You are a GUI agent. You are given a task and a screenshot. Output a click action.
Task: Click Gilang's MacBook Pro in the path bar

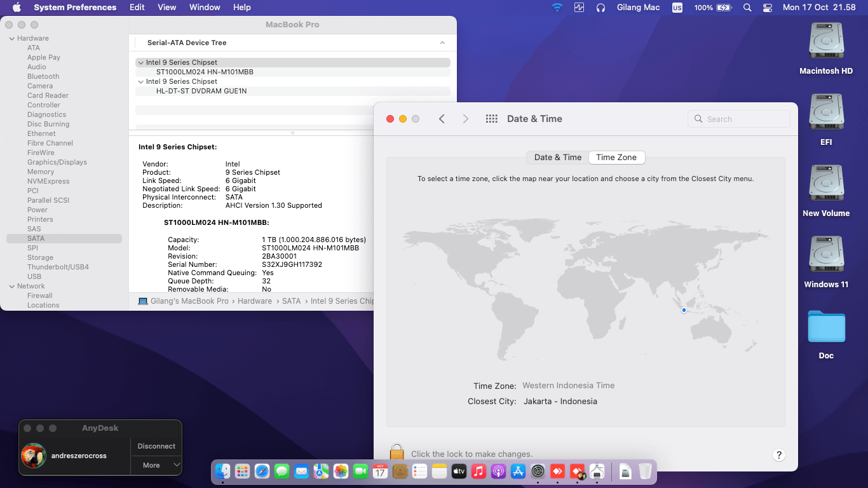click(183, 301)
